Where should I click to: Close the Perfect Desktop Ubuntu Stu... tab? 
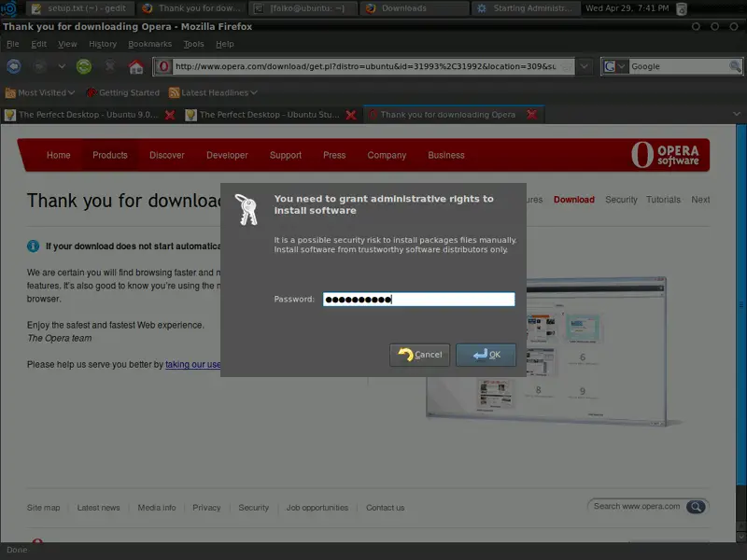pyautogui.click(x=351, y=115)
